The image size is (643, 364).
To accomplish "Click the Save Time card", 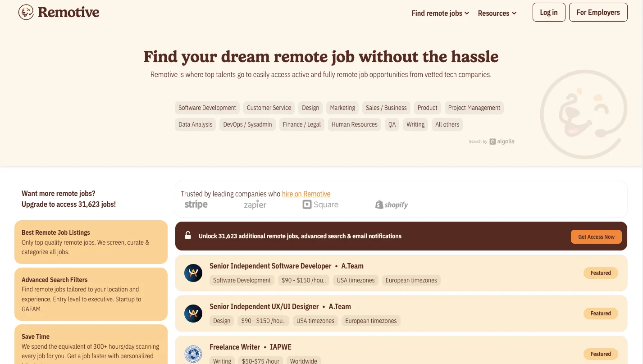I will tap(91, 344).
